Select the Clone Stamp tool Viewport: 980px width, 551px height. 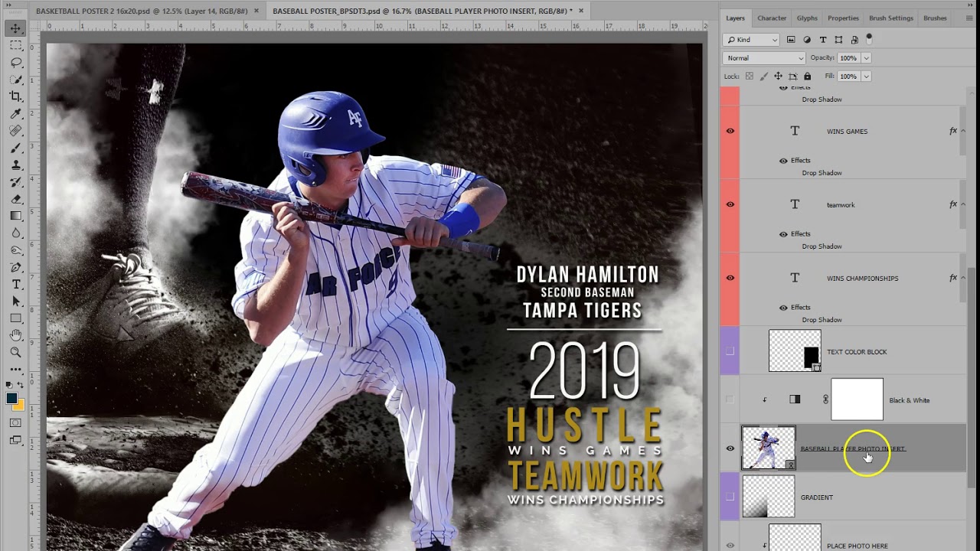click(x=15, y=165)
